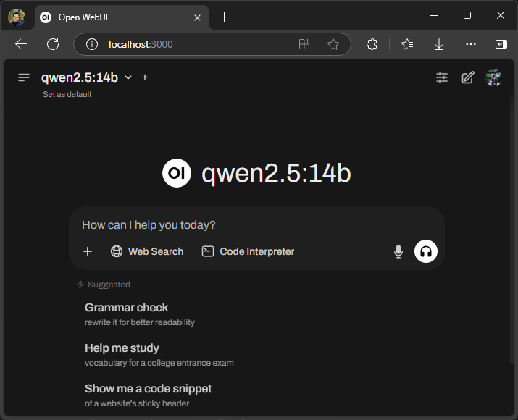The height and width of the screenshot is (420, 518).
Task: Close the Open WebUI tab
Action: tap(197, 17)
